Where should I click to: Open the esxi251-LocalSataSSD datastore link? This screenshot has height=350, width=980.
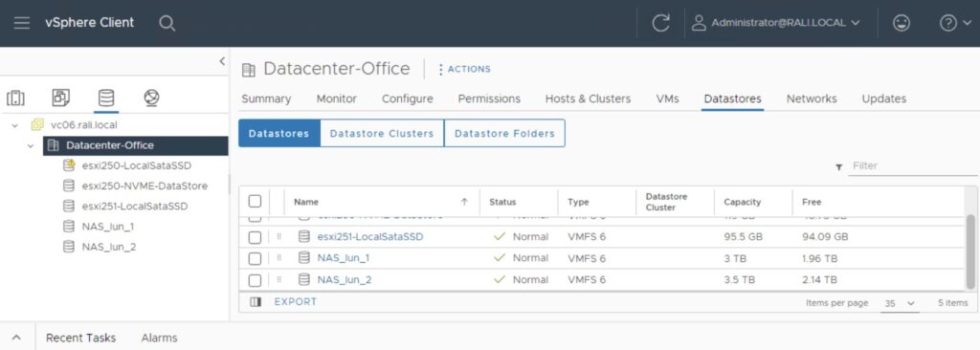(369, 237)
